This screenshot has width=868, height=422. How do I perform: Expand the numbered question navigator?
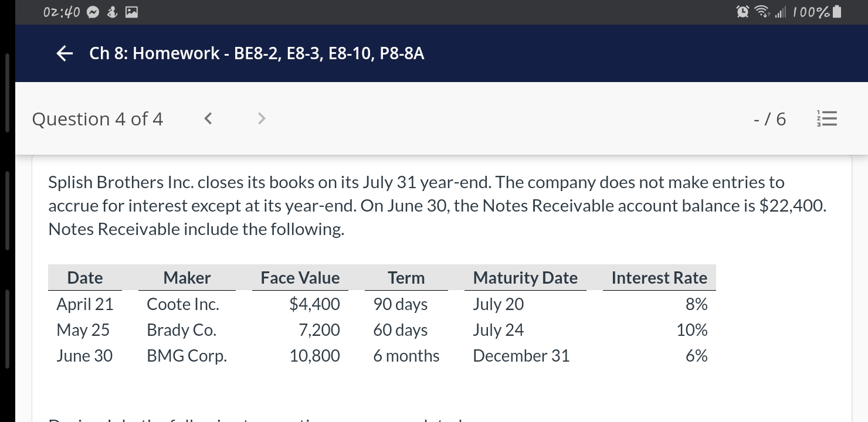(x=826, y=118)
